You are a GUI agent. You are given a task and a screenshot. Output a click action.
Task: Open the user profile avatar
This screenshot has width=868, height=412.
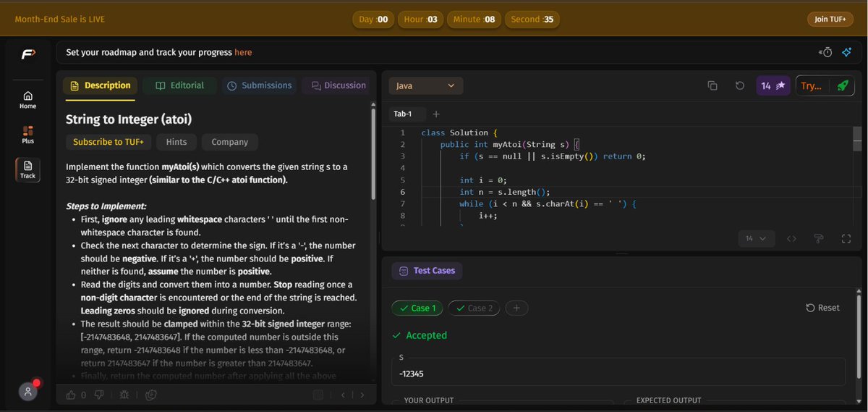[28, 391]
